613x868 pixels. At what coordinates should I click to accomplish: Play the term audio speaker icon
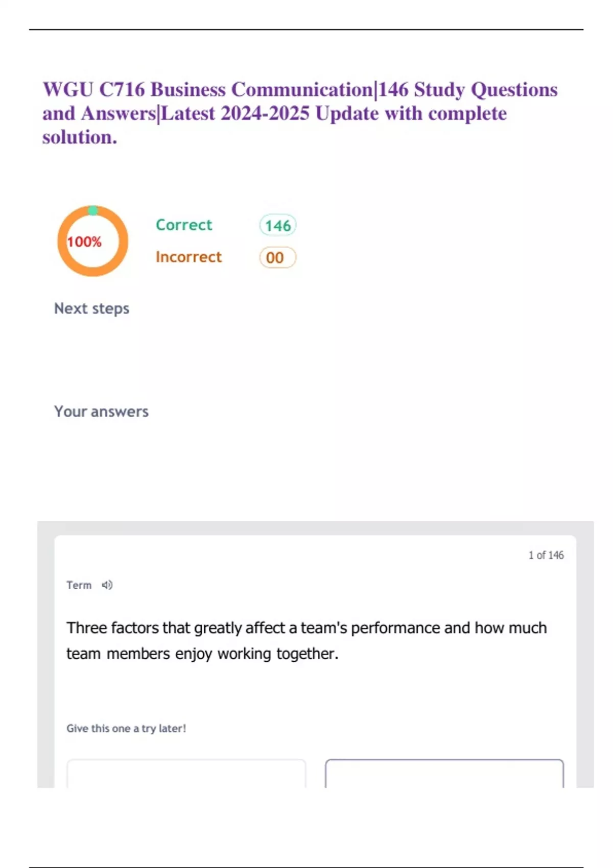(107, 585)
